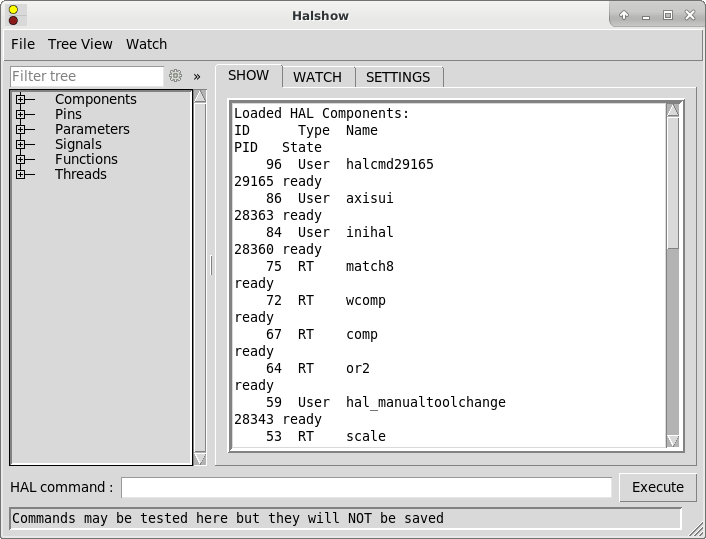Expand the Pins tree node
Screen dimensions: 706x539
(20, 114)
